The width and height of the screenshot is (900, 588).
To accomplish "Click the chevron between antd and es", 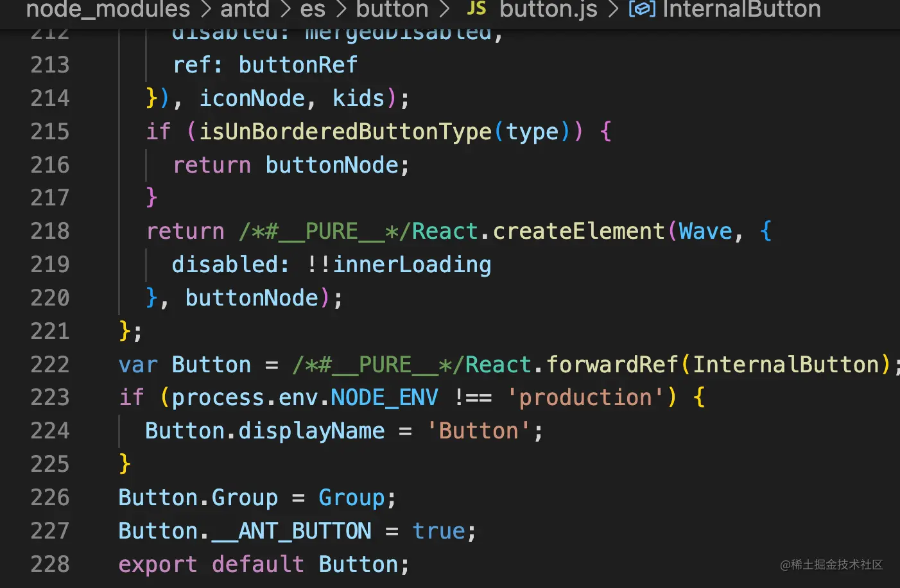I will tap(284, 10).
